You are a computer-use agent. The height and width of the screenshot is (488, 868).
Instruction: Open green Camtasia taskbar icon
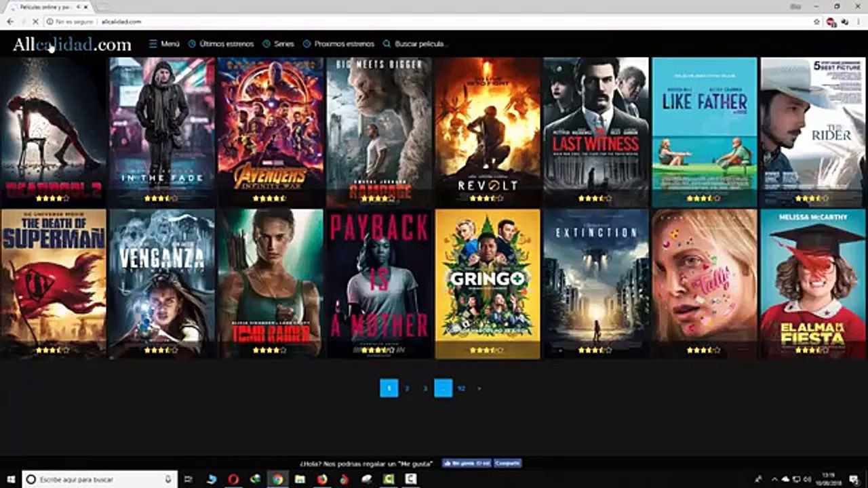point(389,479)
